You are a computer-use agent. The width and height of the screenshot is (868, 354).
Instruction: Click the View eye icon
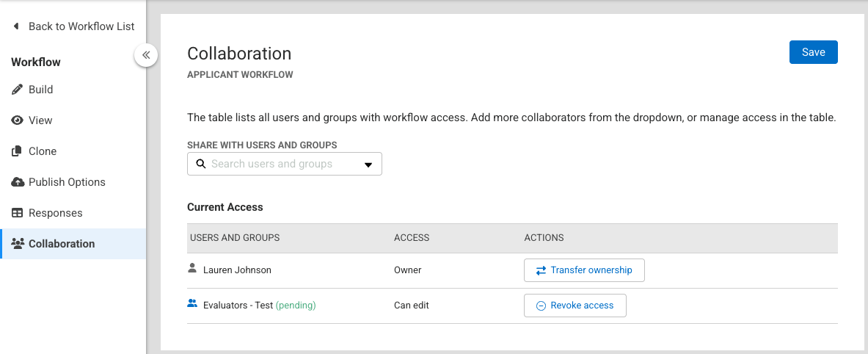click(x=18, y=120)
